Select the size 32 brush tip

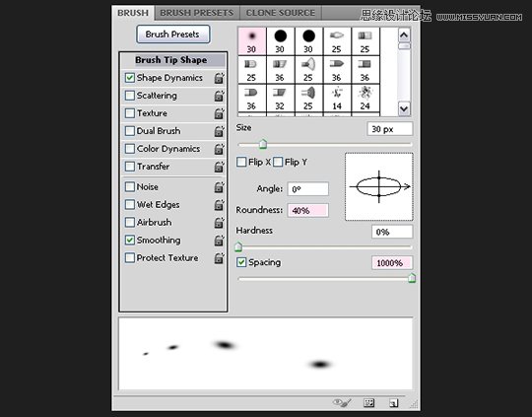(280, 99)
